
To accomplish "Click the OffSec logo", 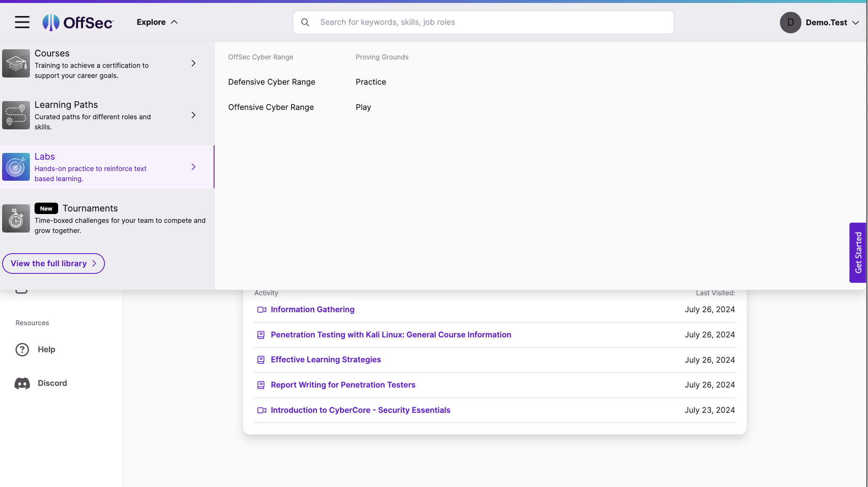I will coord(78,22).
